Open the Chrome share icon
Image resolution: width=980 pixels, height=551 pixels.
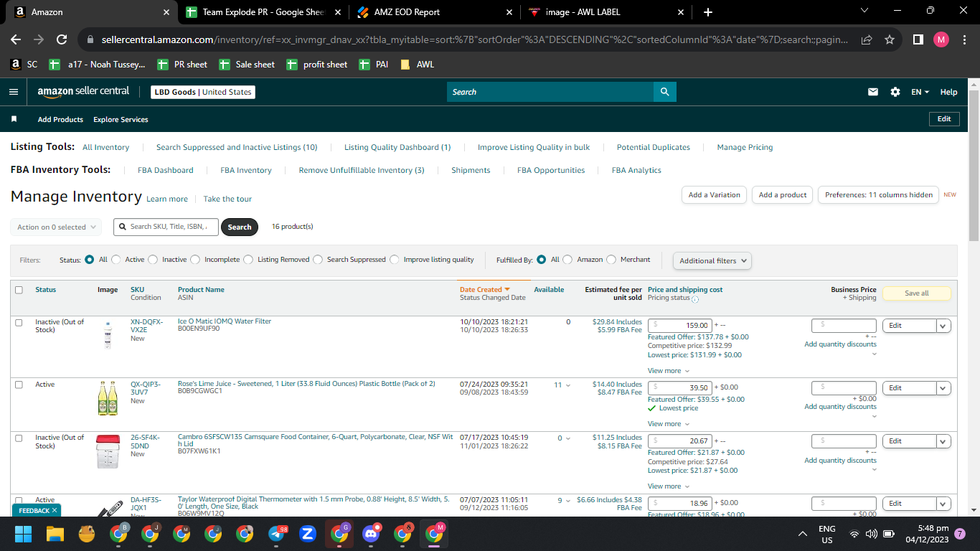[867, 40]
